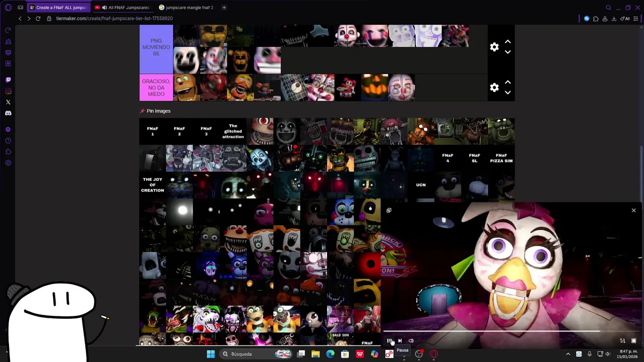The image size is (644, 362).
Task: View site security lock information
Action: [49, 19]
